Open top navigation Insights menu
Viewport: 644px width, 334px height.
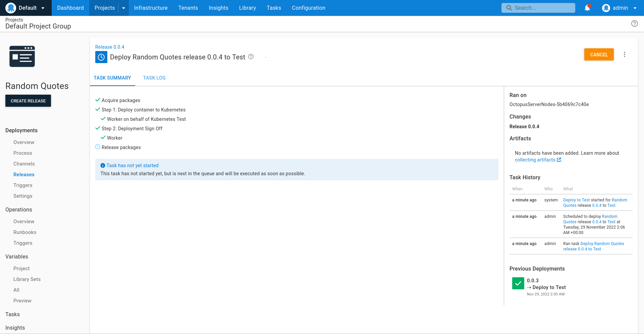click(218, 8)
